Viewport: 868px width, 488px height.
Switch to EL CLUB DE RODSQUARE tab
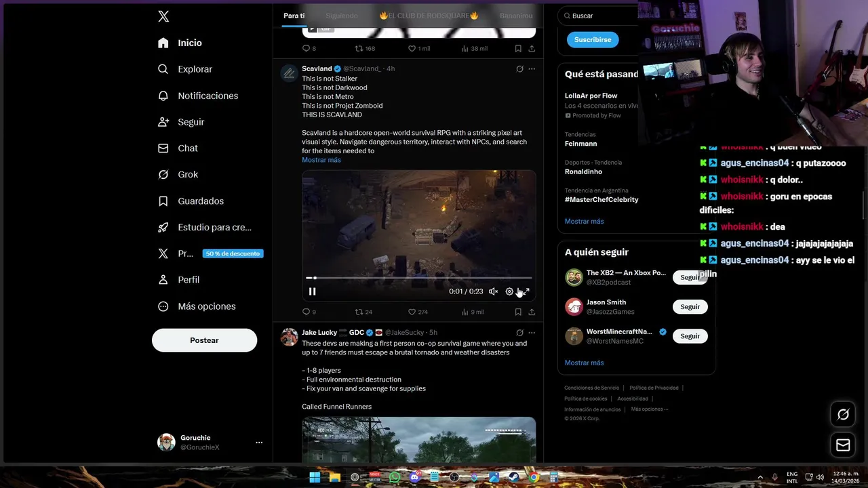coord(429,16)
